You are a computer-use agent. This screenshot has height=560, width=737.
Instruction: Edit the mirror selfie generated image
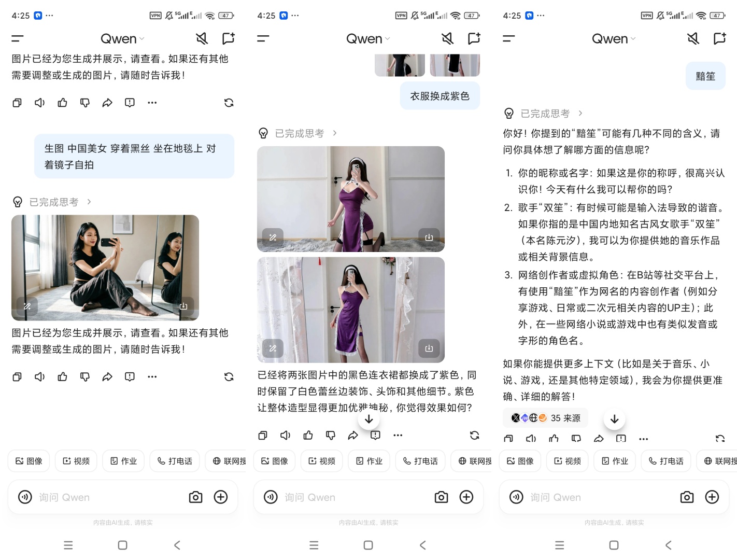click(x=27, y=306)
